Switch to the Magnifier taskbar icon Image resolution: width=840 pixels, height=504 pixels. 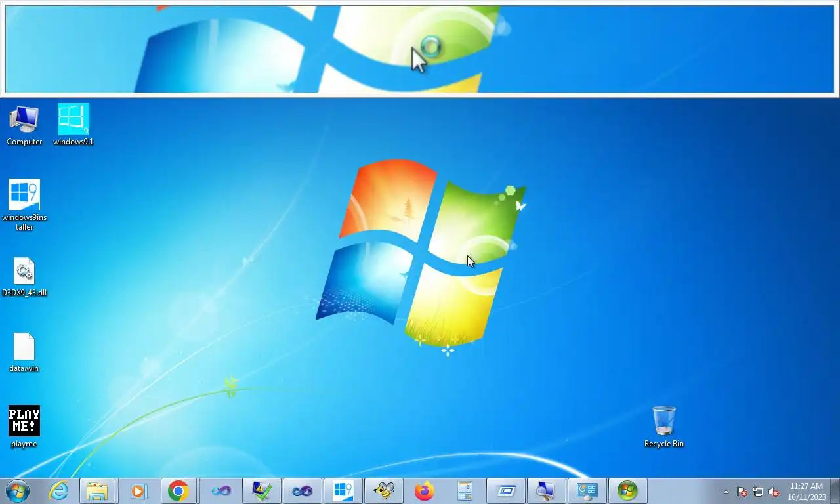click(x=546, y=491)
